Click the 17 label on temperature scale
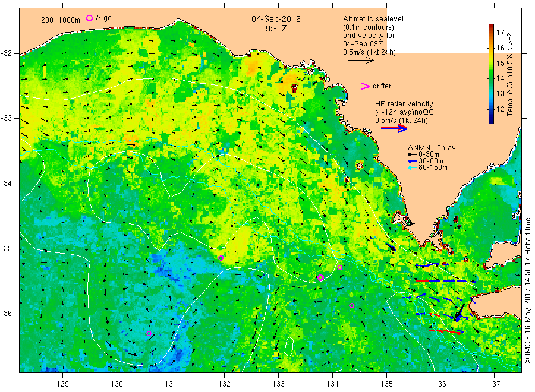This screenshot has height=392, width=535. pos(500,33)
